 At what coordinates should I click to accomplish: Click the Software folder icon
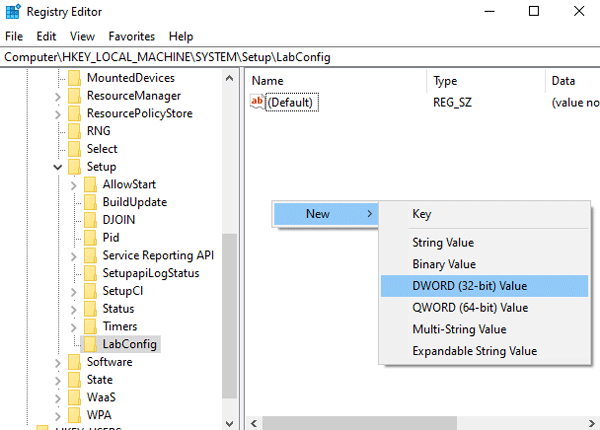[x=75, y=362]
